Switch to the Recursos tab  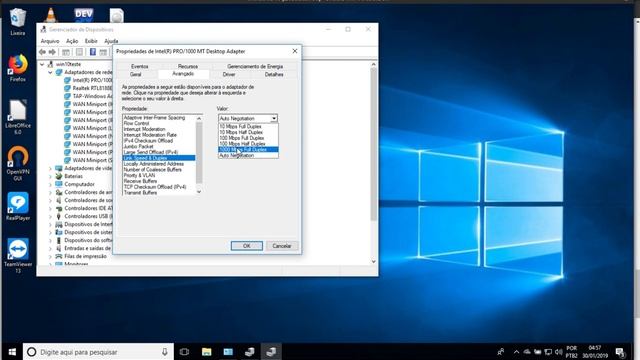click(188, 66)
